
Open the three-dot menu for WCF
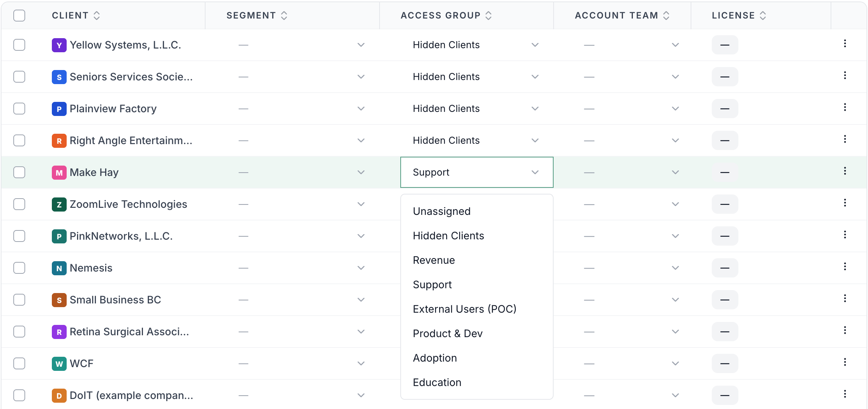[845, 362]
